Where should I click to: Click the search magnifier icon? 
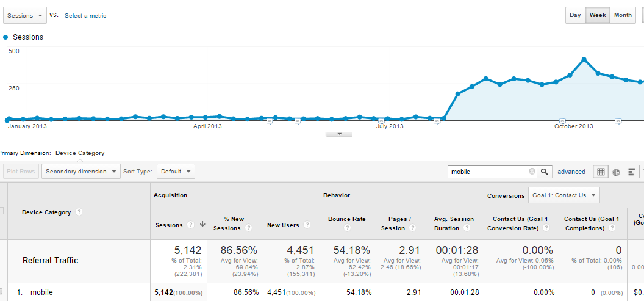coord(545,172)
